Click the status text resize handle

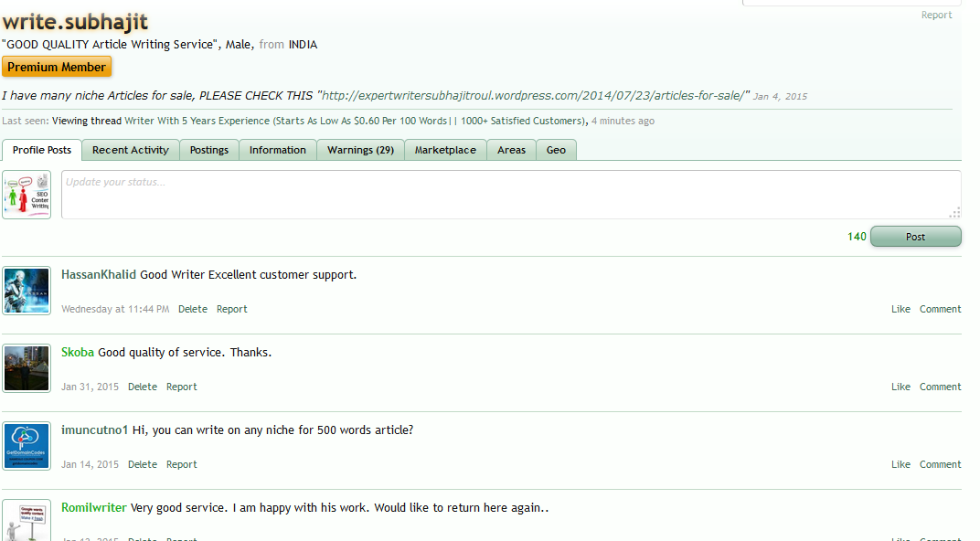click(954, 212)
